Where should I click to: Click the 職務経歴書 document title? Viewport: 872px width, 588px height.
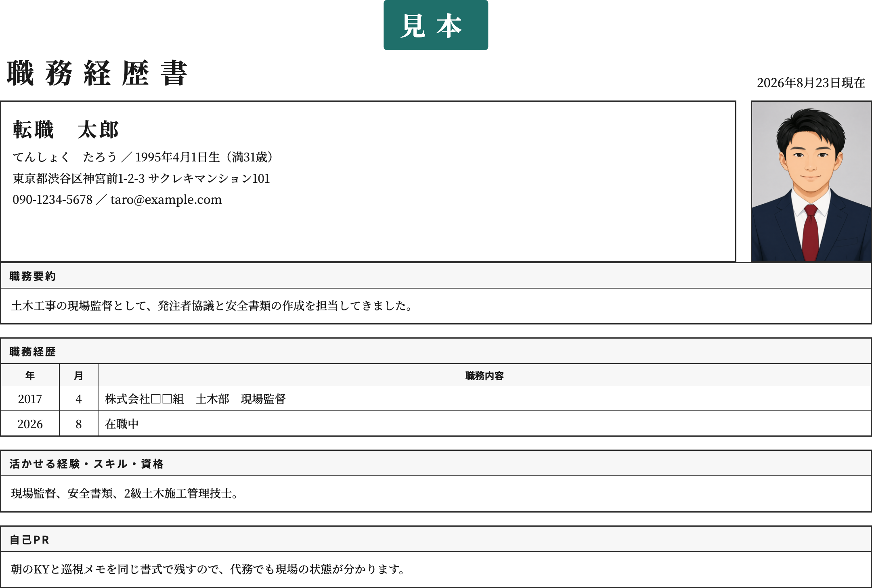97,73
